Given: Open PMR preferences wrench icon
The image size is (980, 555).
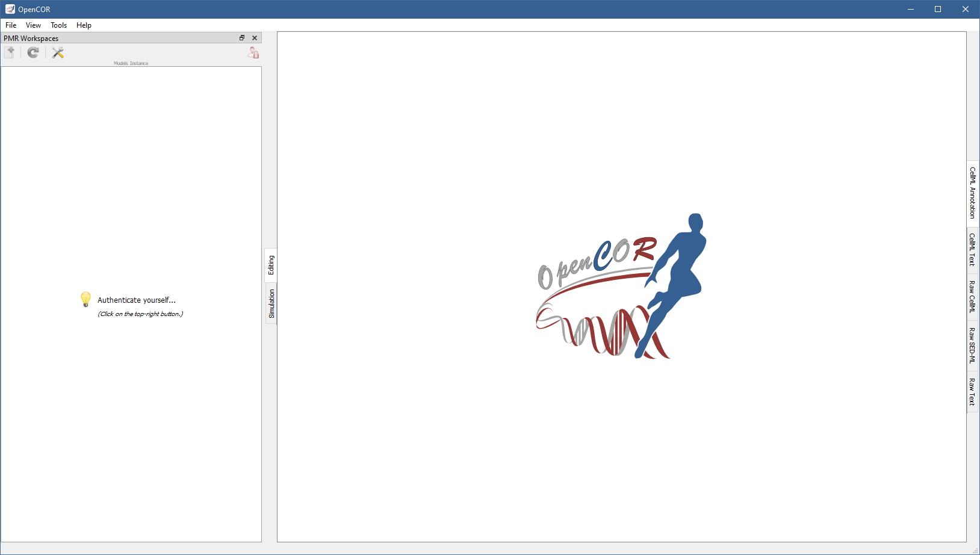Looking at the screenshot, I should tap(58, 52).
